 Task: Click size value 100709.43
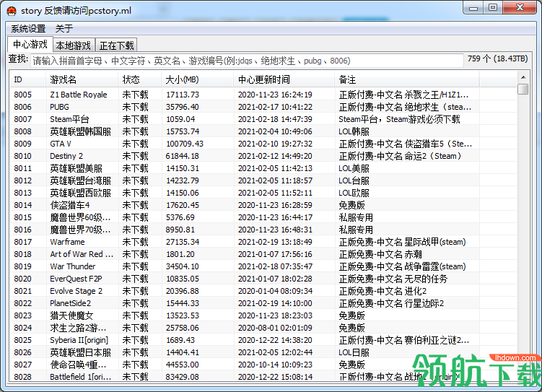click(185, 144)
